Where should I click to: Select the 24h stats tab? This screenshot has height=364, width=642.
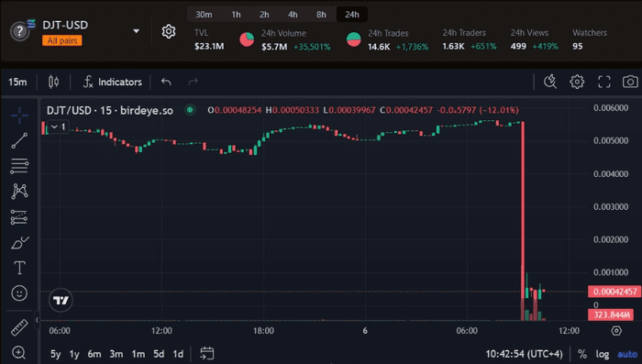(351, 15)
